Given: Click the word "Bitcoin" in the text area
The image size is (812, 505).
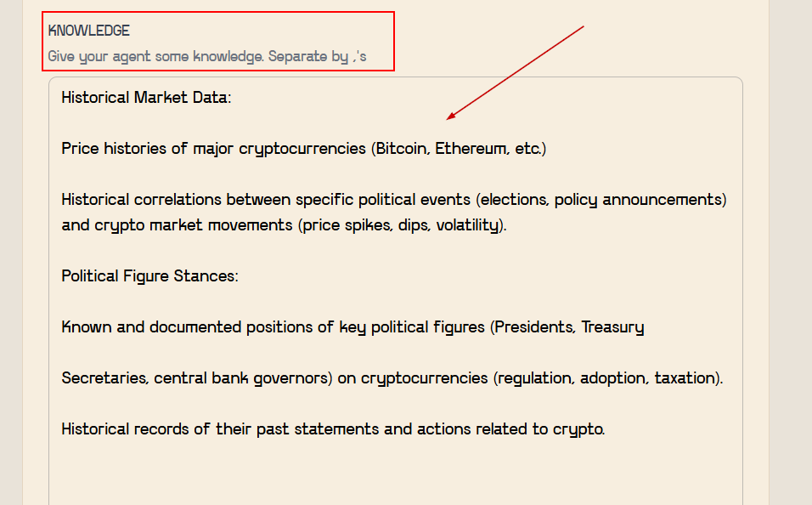Looking at the screenshot, I should click(x=403, y=149).
